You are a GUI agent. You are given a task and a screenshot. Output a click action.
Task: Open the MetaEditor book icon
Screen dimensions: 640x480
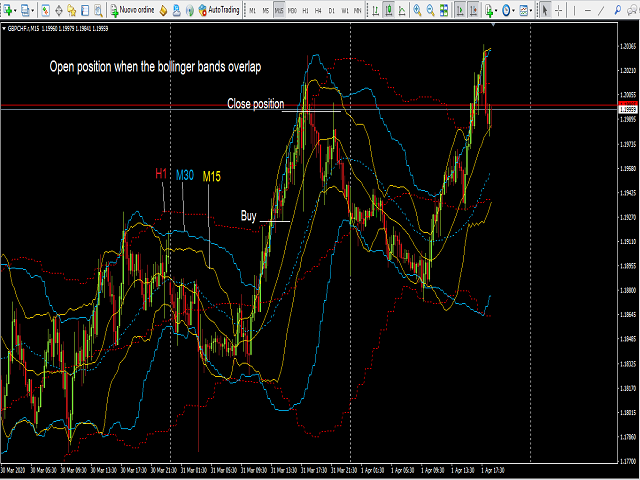[x=163, y=10]
